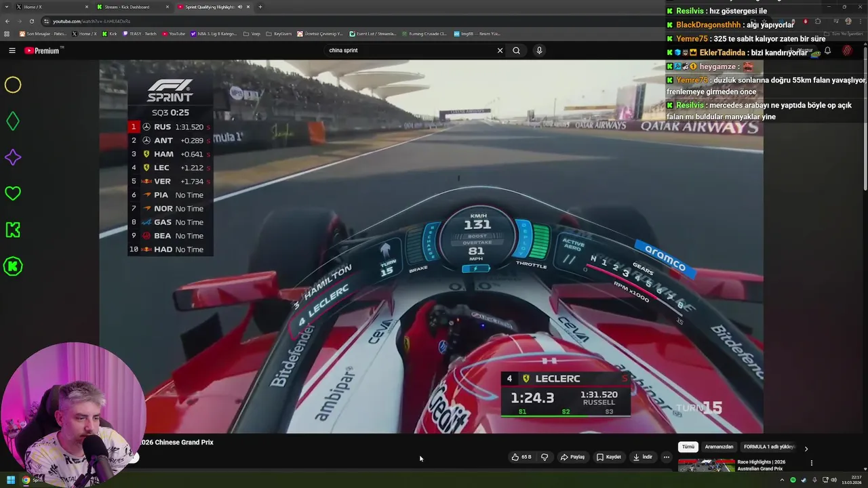The height and width of the screenshot is (488, 868).
Task: Click the microphone tray icon
Action: pos(814,480)
